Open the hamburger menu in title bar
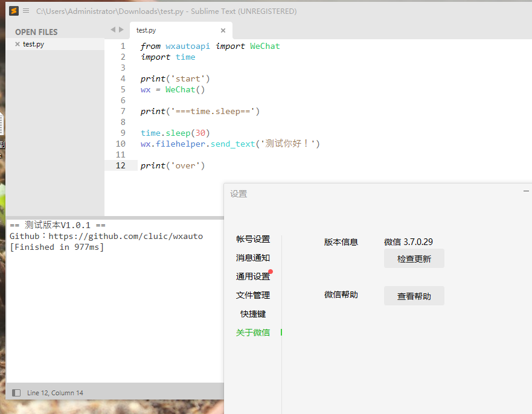Image resolution: width=532 pixels, height=414 pixels. 26,11
